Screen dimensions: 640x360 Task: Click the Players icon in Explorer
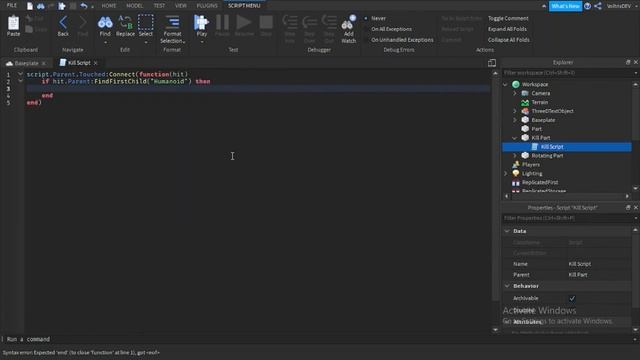pyautogui.click(x=516, y=164)
